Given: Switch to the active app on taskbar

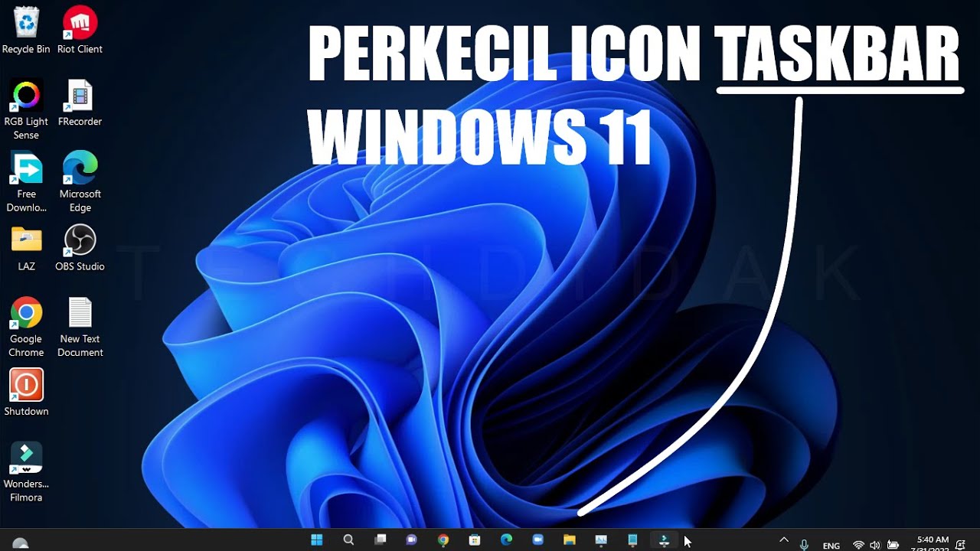Looking at the screenshot, I should [x=664, y=540].
